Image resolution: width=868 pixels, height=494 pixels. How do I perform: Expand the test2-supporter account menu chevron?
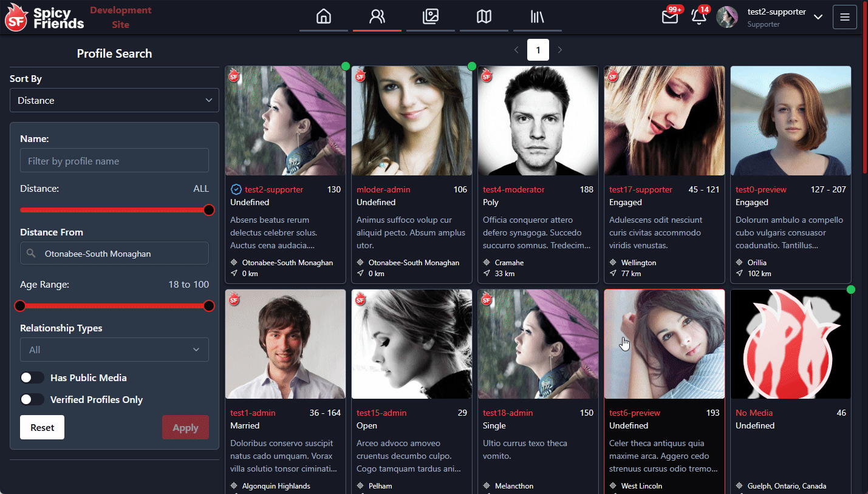(x=818, y=17)
